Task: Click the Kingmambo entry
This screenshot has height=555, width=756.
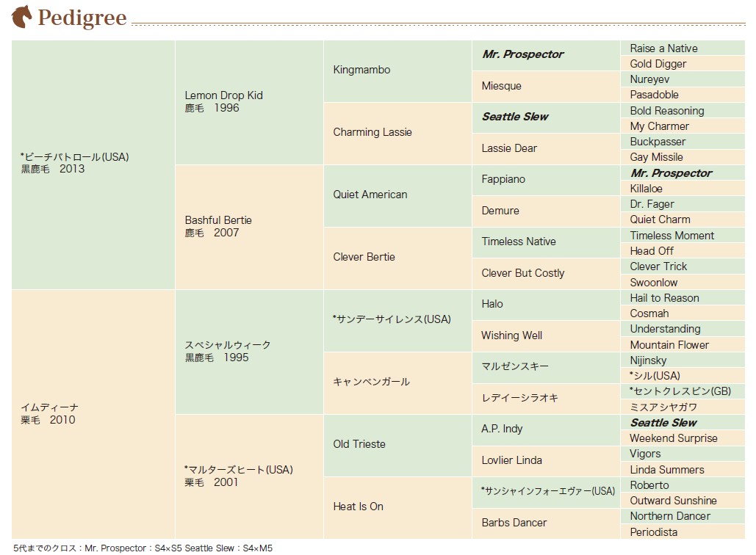Action: pos(397,71)
